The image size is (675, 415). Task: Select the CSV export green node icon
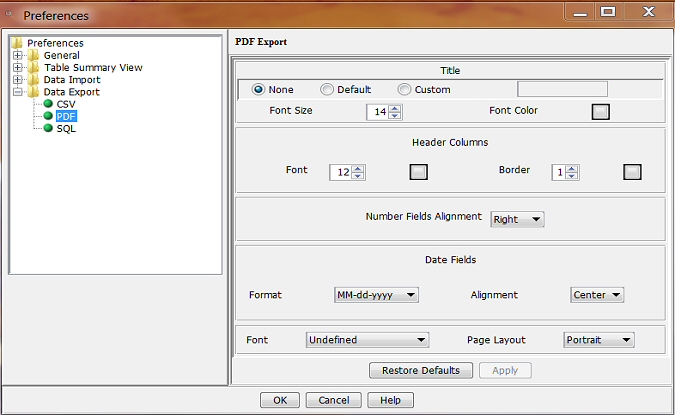(x=47, y=104)
